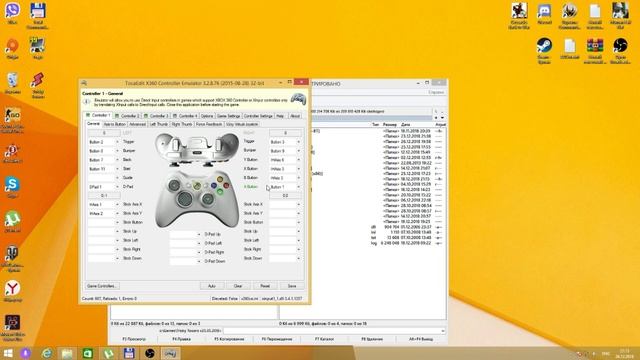Expand the right Stick Button dropdown

coord(299,222)
